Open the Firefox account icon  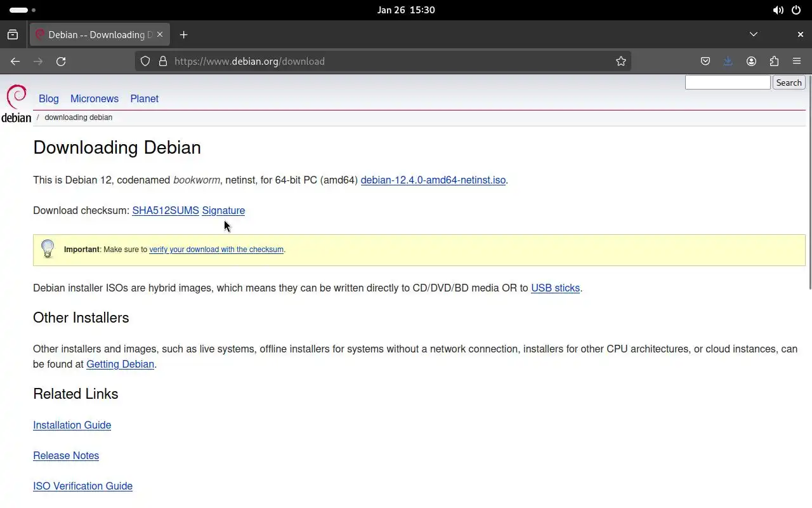(x=751, y=62)
